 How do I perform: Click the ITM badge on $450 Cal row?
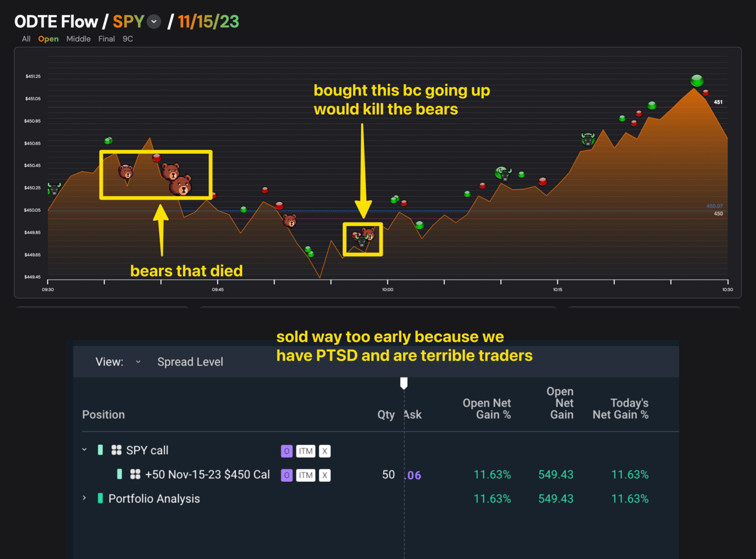(305, 475)
